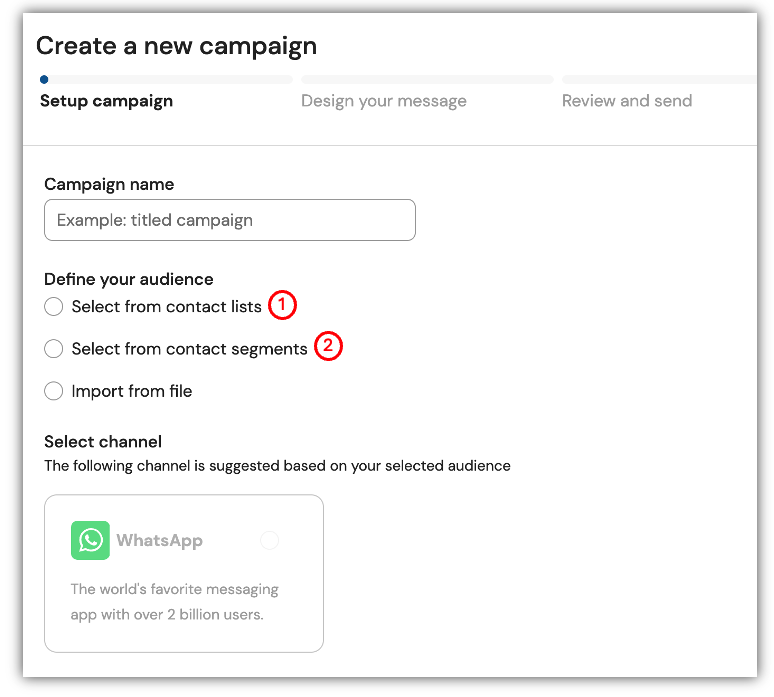The width and height of the screenshot is (774, 697).
Task: Click the green WhatsApp logo icon
Action: 90,540
